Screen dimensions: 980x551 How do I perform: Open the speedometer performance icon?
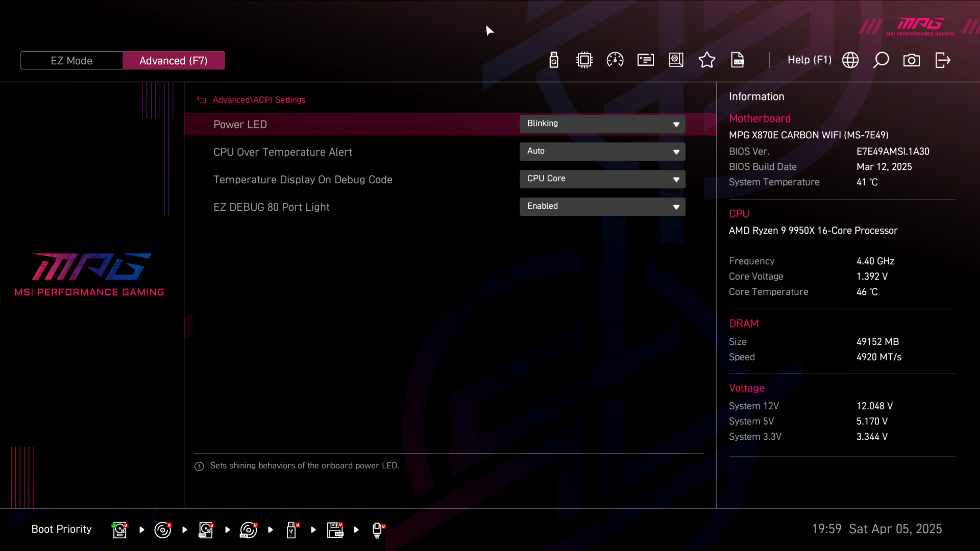coord(615,60)
